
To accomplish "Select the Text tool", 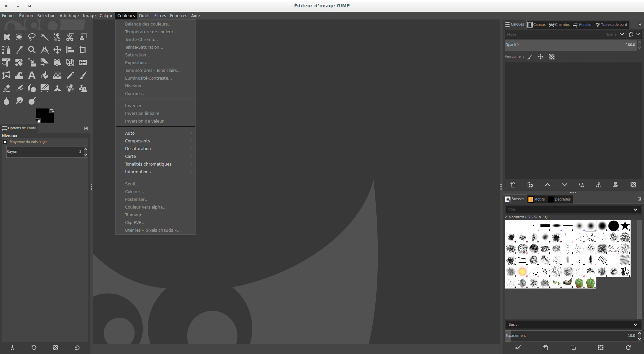I will [x=32, y=75].
